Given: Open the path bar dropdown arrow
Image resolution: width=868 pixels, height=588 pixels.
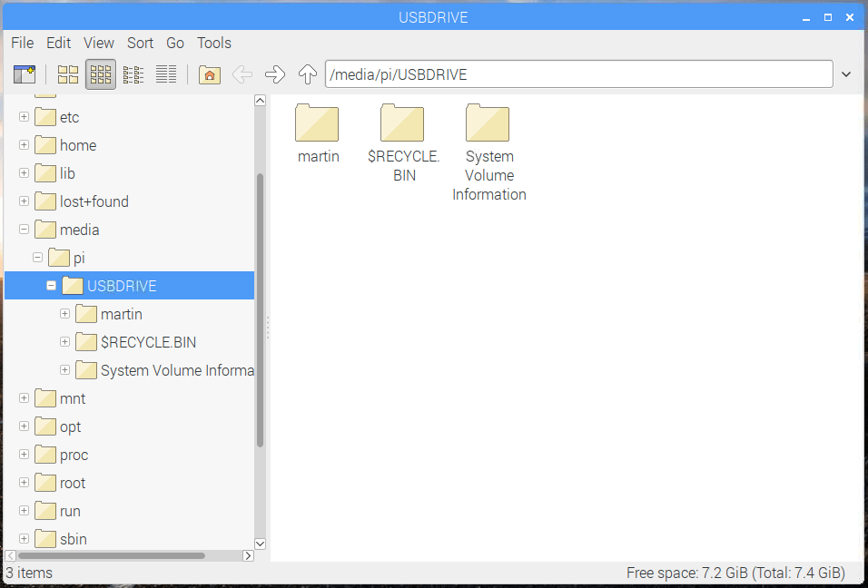Looking at the screenshot, I should [846, 73].
